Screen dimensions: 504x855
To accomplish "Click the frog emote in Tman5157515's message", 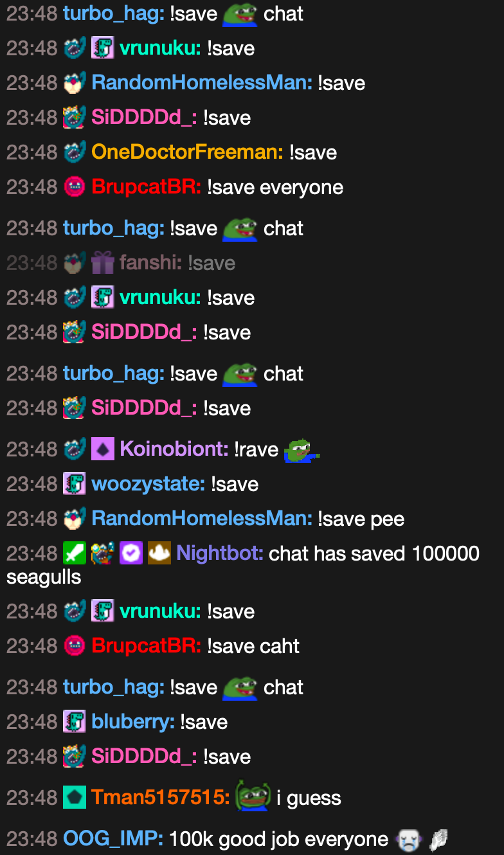I will pos(253,796).
